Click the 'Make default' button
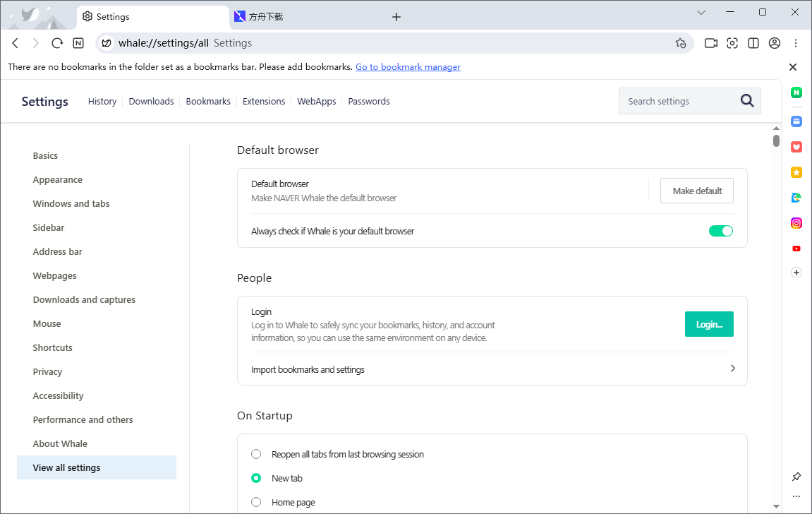Viewport: 812px width, 514px height. coord(696,191)
